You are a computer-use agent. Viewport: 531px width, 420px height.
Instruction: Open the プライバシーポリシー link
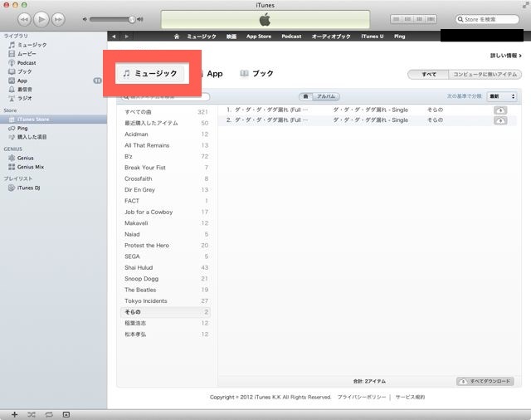pos(362,397)
